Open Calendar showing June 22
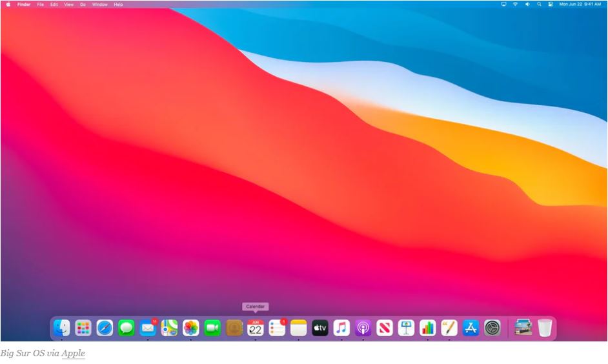Screen dimensions: 608x364 coord(256,328)
